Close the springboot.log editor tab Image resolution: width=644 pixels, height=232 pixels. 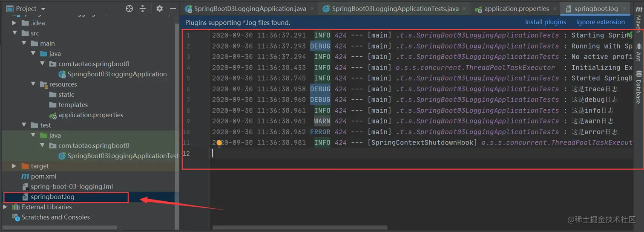625,9
